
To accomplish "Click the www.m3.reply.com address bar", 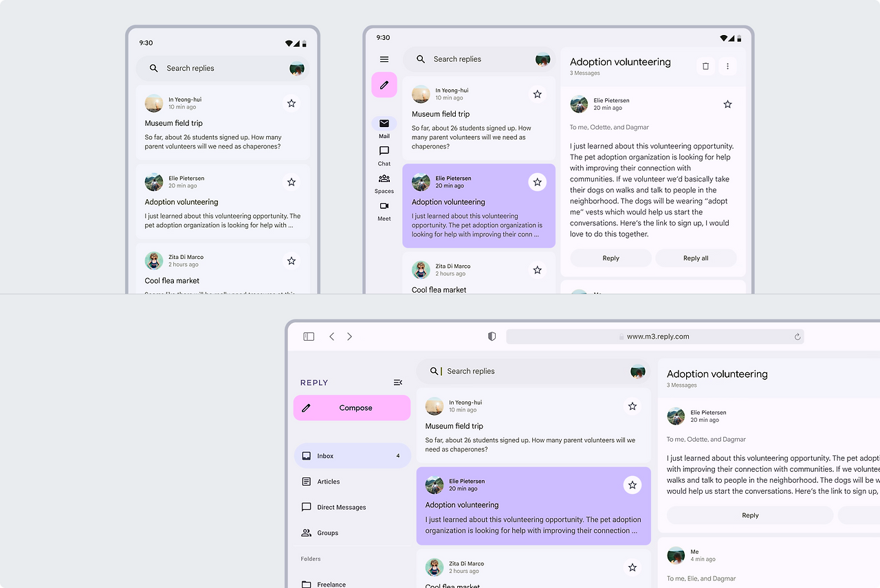I will click(654, 337).
